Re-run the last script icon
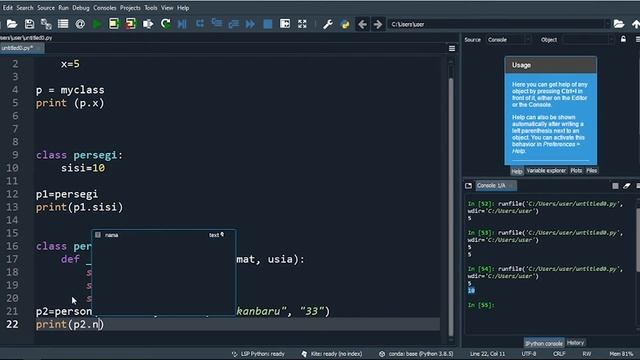Screen dimensions: 640x360 pyautogui.click(x=165, y=24)
